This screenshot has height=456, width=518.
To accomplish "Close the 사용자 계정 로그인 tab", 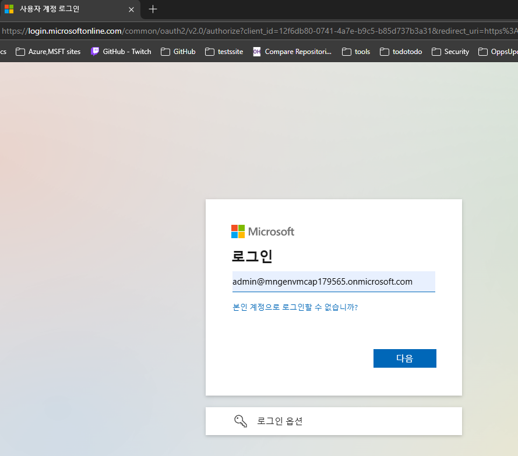I will 131,10.
